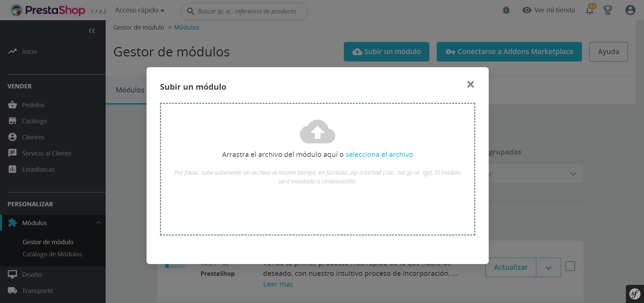Select Gestor de módulo submenu item

pos(48,242)
